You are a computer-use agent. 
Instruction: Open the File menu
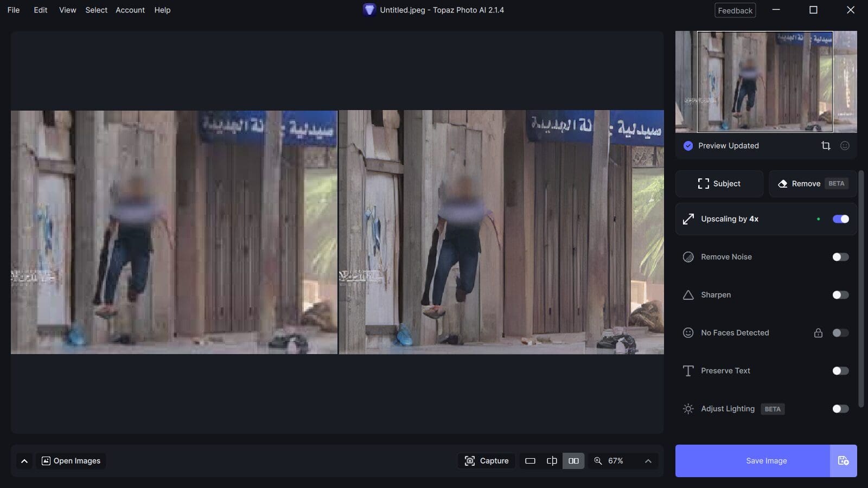pos(14,10)
